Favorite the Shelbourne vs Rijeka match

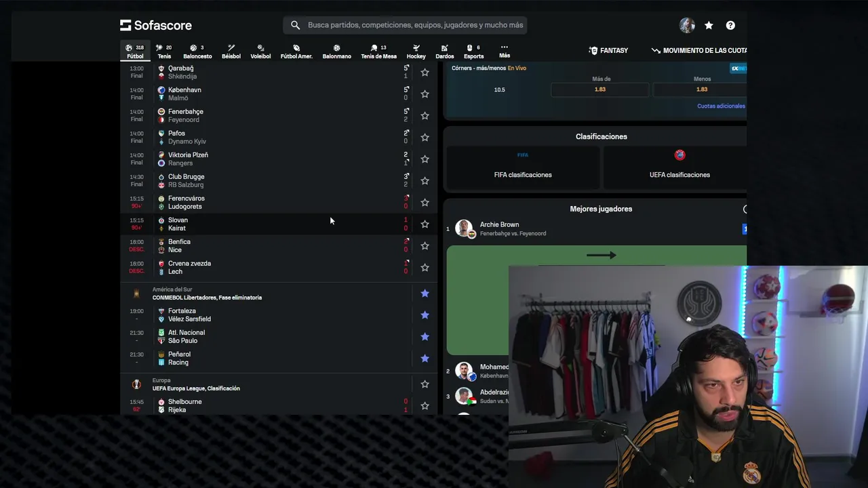coord(425,405)
